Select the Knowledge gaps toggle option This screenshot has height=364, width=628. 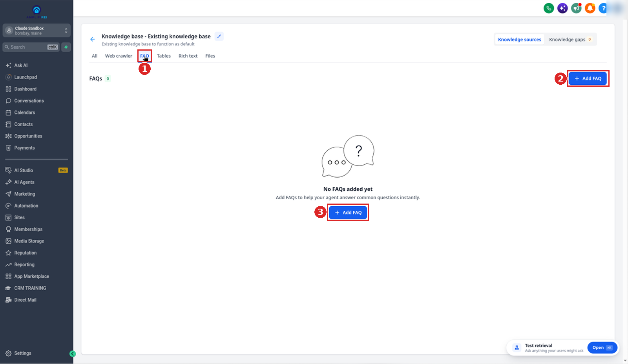570,40
